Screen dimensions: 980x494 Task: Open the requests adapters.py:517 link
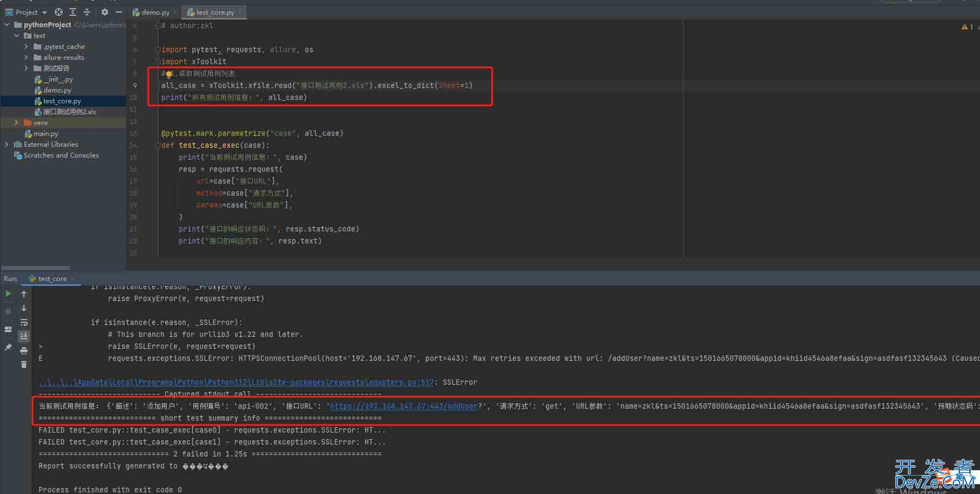(236, 382)
